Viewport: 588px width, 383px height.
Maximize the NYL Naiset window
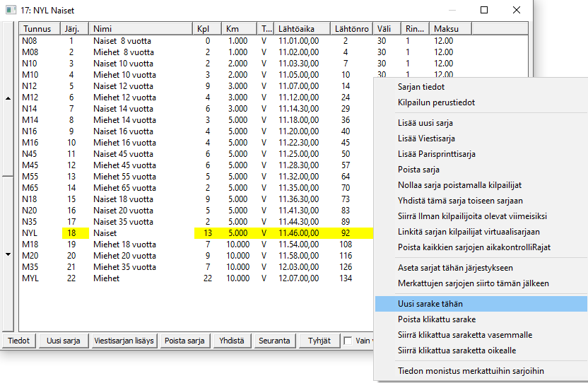[x=484, y=11]
